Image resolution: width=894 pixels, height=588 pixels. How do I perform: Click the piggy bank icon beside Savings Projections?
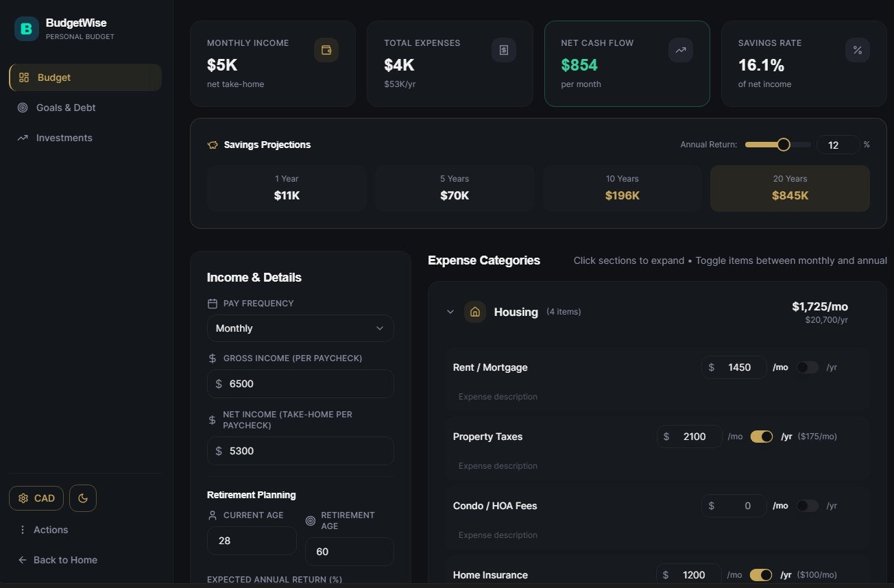pos(212,145)
